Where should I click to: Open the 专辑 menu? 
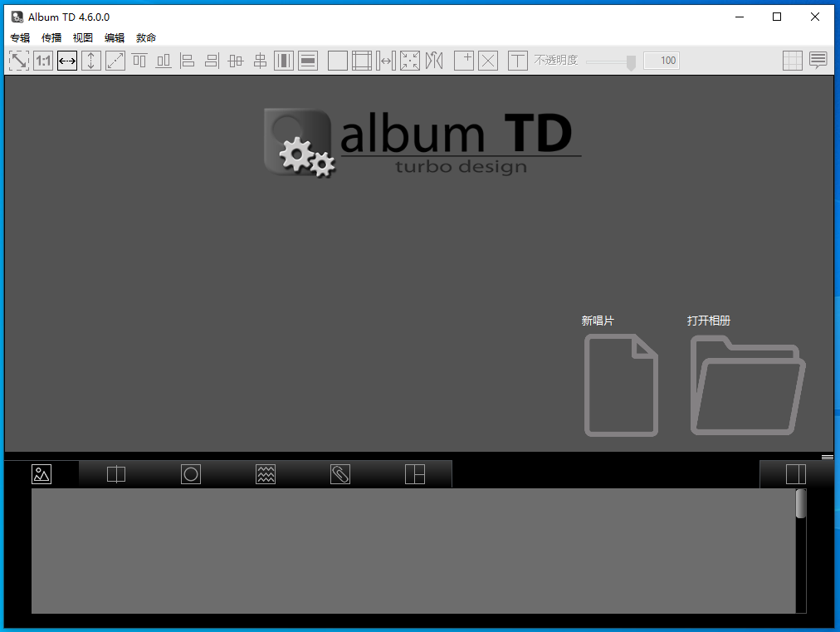(20, 37)
